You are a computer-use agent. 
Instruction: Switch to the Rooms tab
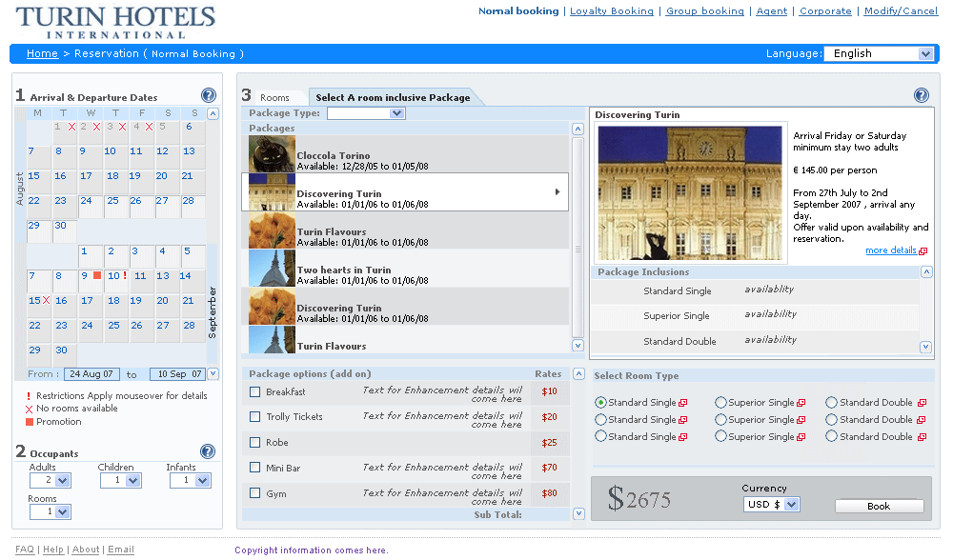274,97
